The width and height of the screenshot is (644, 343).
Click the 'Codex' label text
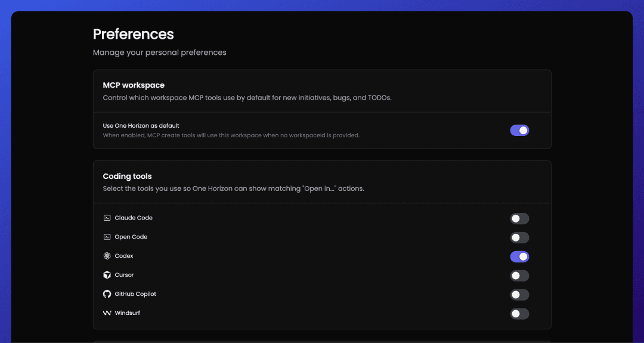124,256
